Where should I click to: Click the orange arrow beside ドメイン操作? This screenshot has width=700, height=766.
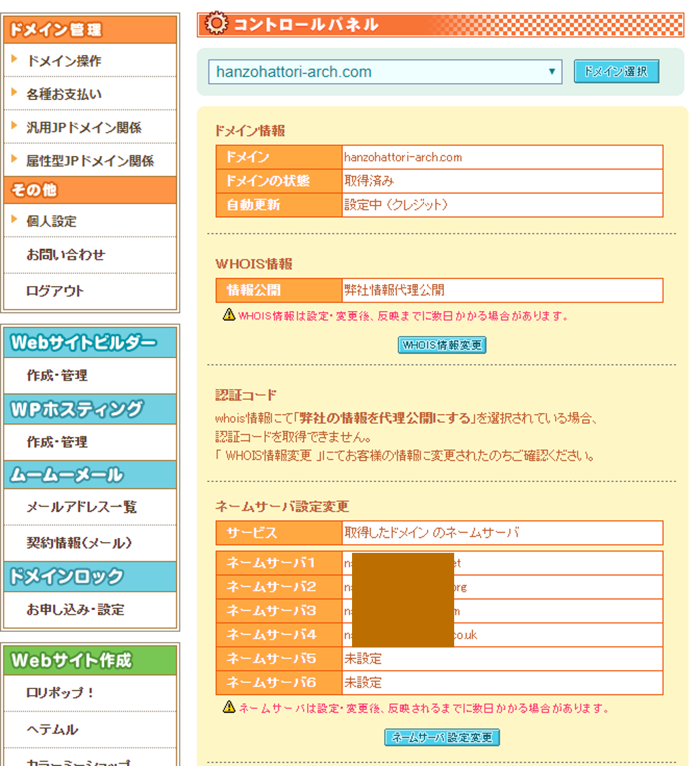(x=13, y=59)
